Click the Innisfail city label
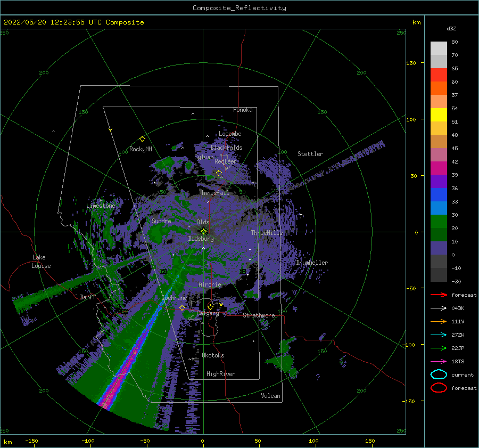Image resolution: width=479 pixels, height=448 pixels. point(215,193)
